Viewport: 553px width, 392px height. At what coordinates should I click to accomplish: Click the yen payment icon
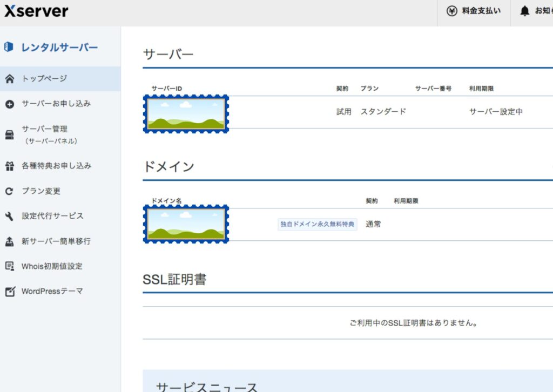[452, 11]
